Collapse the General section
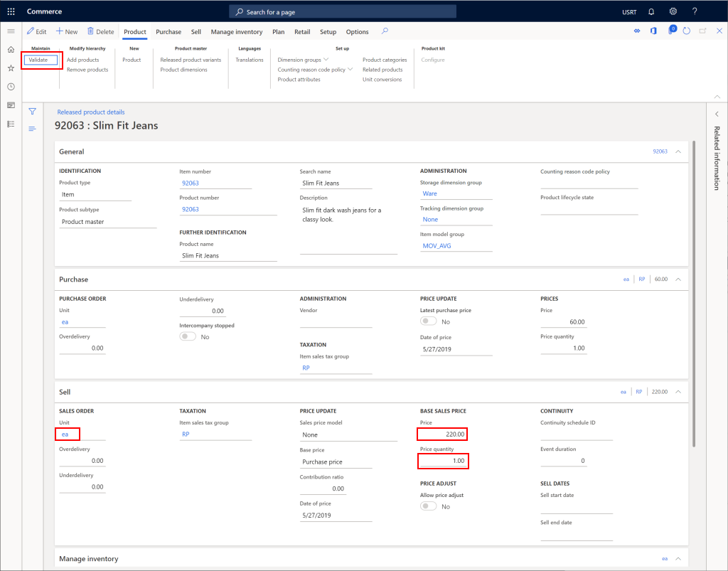 (x=678, y=151)
